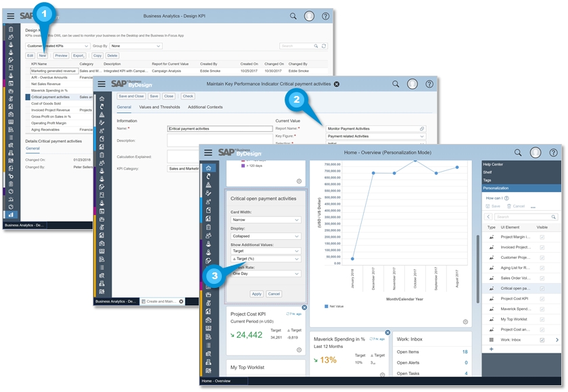Open hamburger menu in Home Overview window

tap(208, 152)
